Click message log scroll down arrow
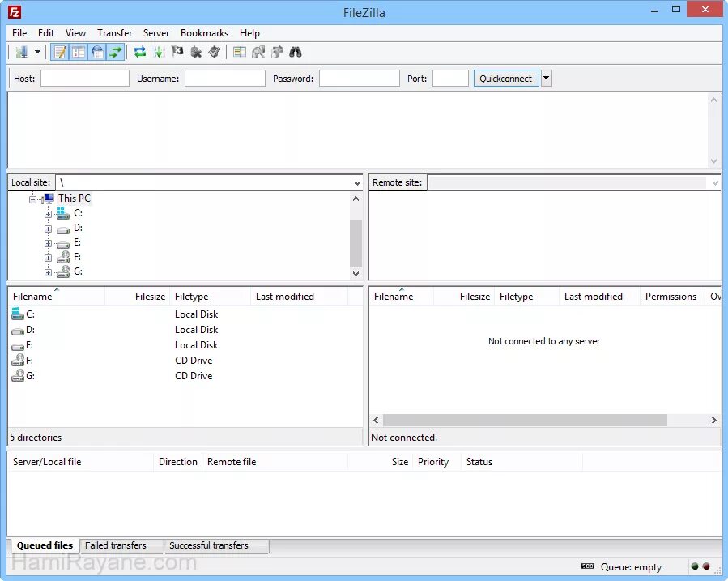This screenshot has width=728, height=581. click(x=713, y=161)
